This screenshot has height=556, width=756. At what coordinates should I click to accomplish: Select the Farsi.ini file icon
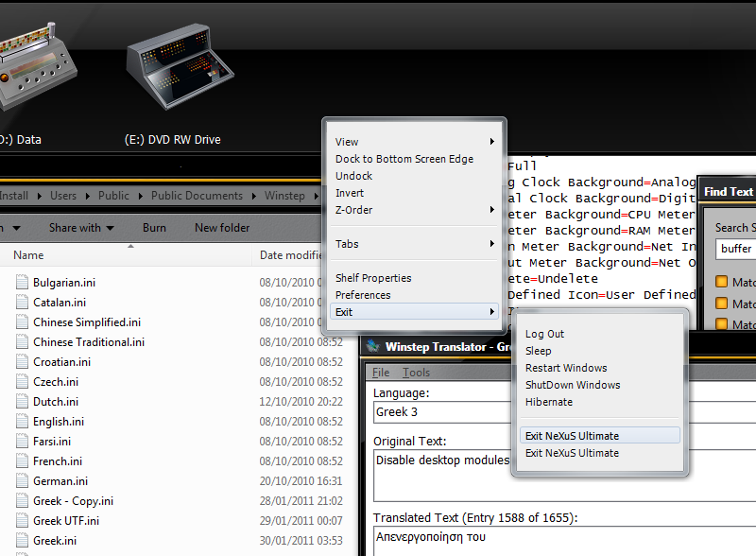tap(22, 442)
